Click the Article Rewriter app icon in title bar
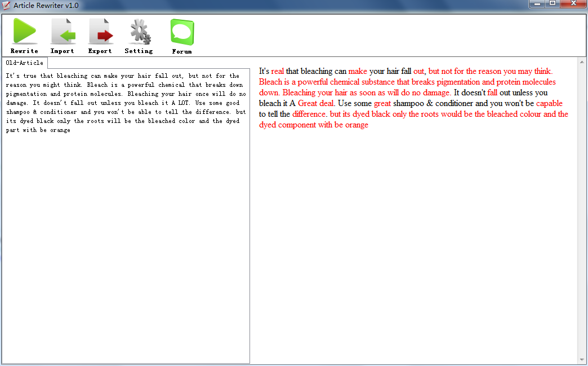The image size is (588, 366). pos(7,6)
